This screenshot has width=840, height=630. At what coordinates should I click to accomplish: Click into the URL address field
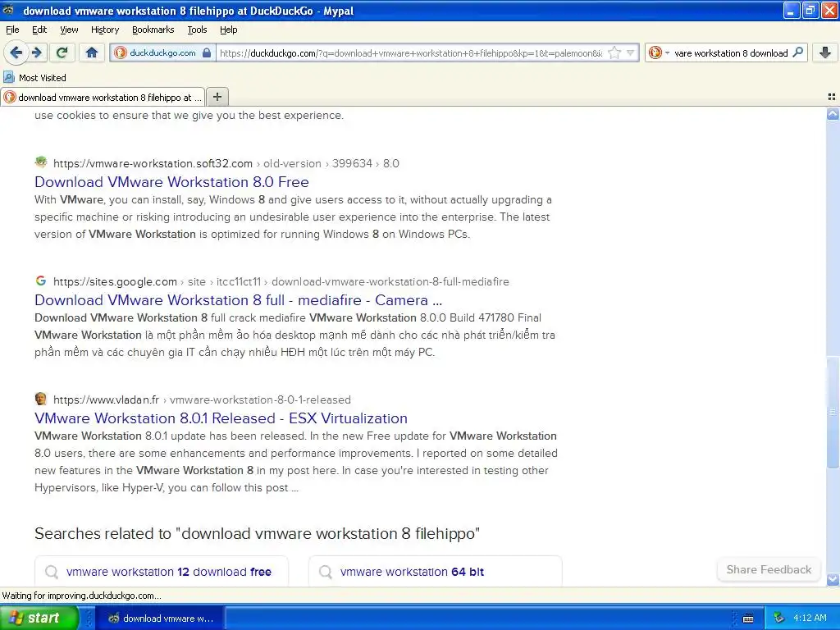coord(412,52)
